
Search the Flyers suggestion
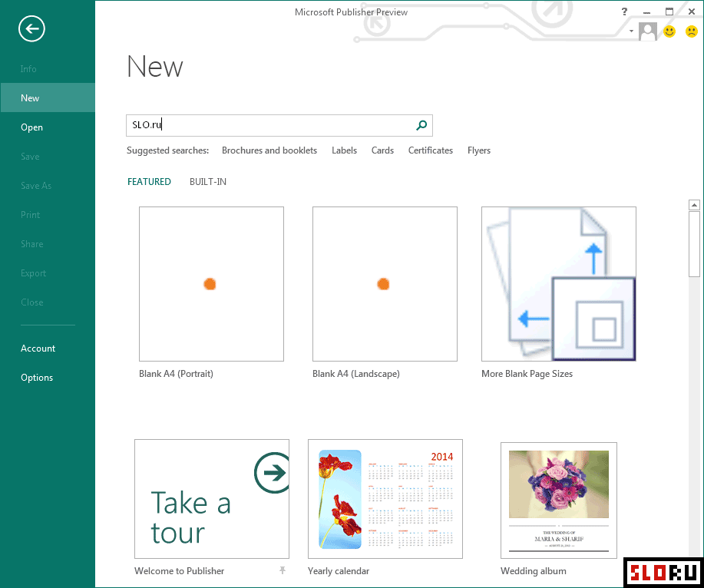point(479,150)
